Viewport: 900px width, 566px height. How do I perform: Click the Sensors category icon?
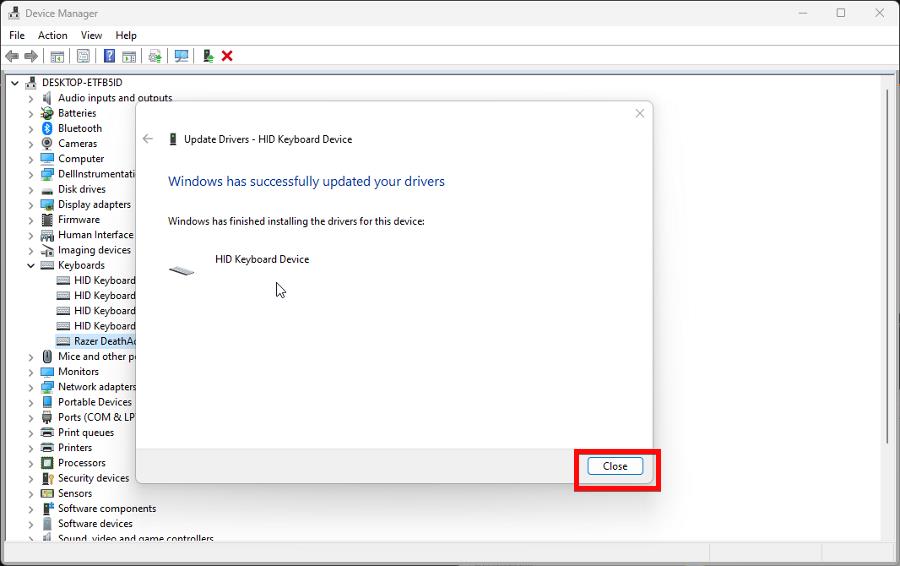pyautogui.click(x=47, y=493)
